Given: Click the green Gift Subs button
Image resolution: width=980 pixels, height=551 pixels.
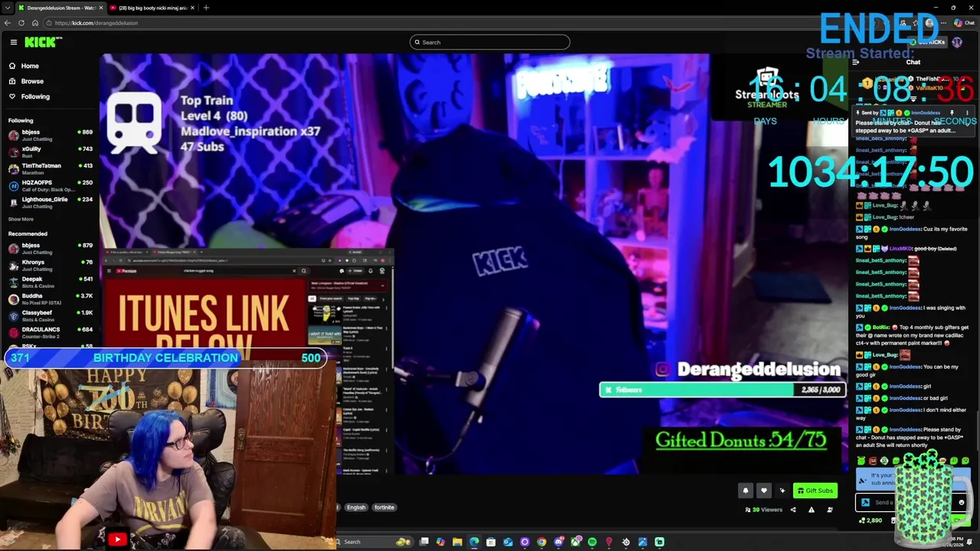Looking at the screenshot, I should [815, 491].
